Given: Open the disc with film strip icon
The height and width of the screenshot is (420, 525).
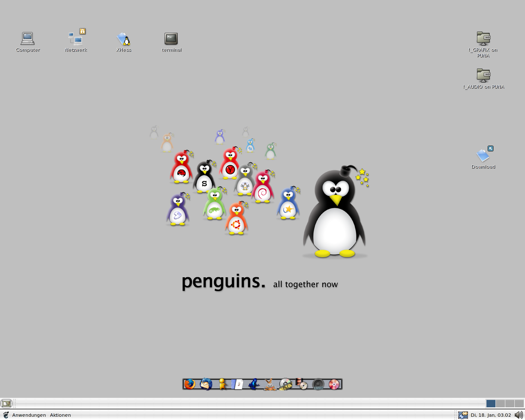Looking at the screenshot, I should (286, 384).
